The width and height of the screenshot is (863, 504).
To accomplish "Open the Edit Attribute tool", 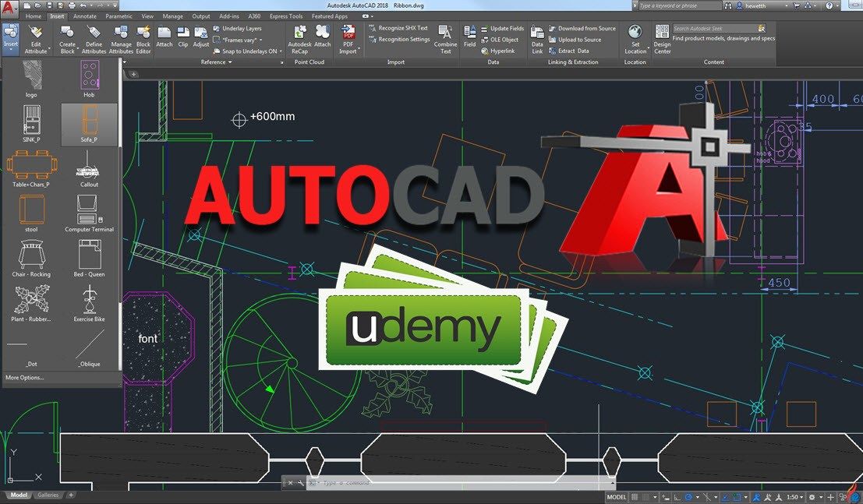I will 36,40.
